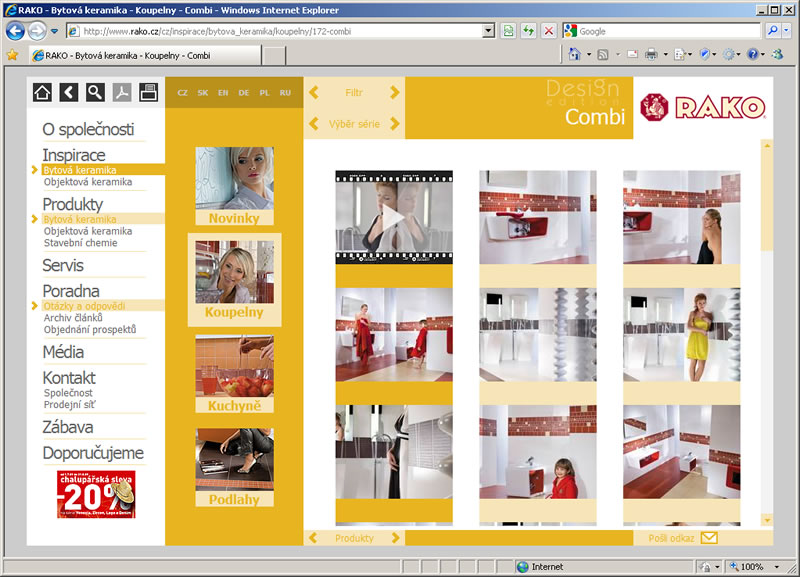The width and height of the screenshot is (800, 577).
Task: Click right arrow next to Výběr série
Action: (395, 124)
